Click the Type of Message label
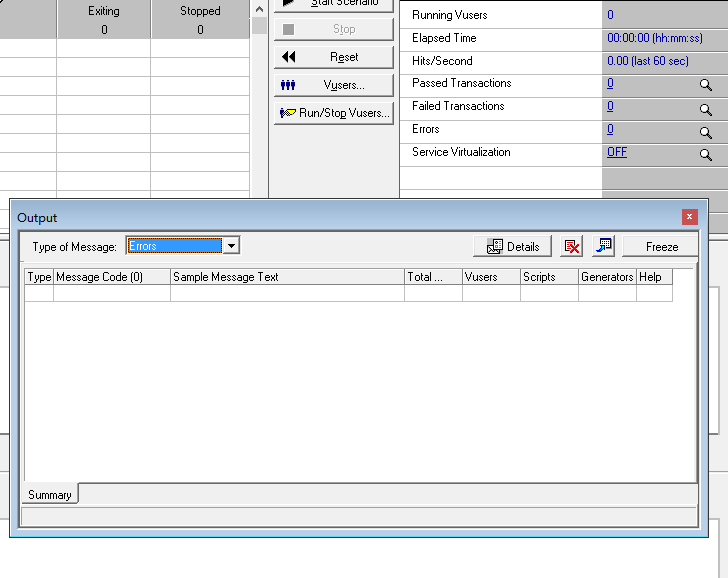Image resolution: width=728 pixels, height=578 pixels. (x=74, y=247)
